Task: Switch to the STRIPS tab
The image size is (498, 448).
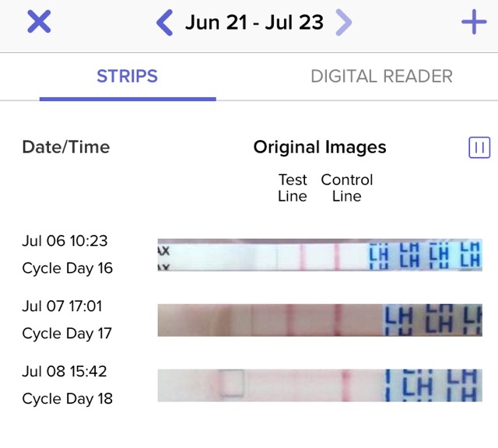Action: click(x=128, y=76)
